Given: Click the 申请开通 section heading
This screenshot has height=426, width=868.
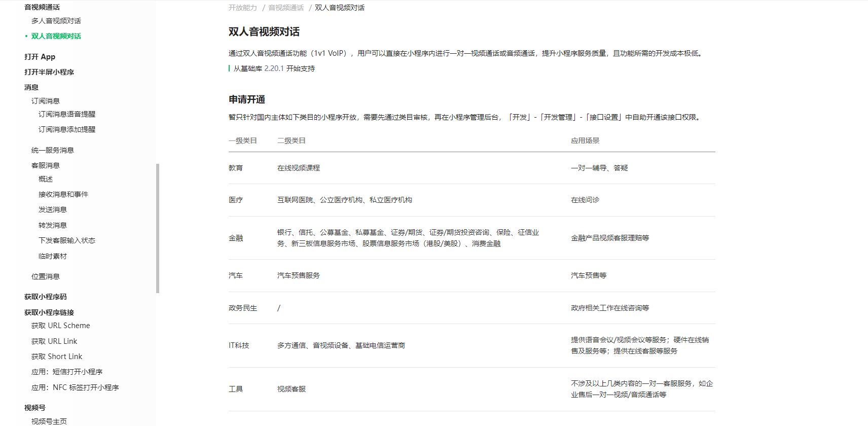Looking at the screenshot, I should tap(247, 99).
